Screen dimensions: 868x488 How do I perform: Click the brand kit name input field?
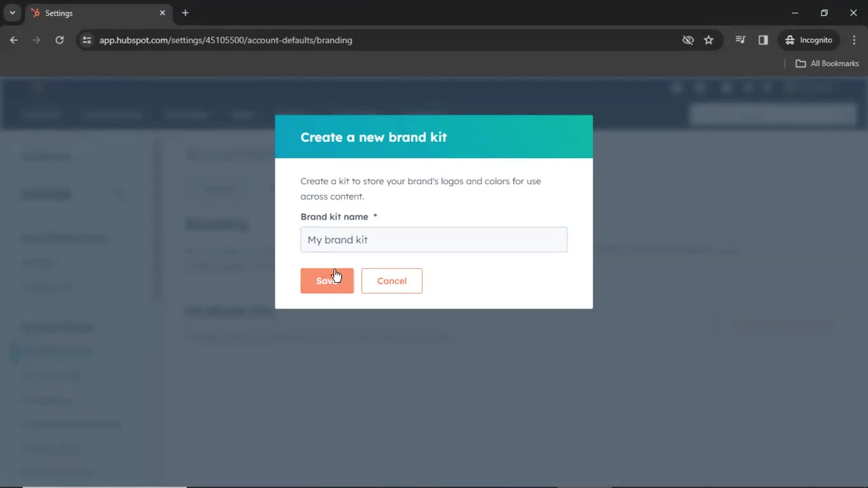click(434, 239)
